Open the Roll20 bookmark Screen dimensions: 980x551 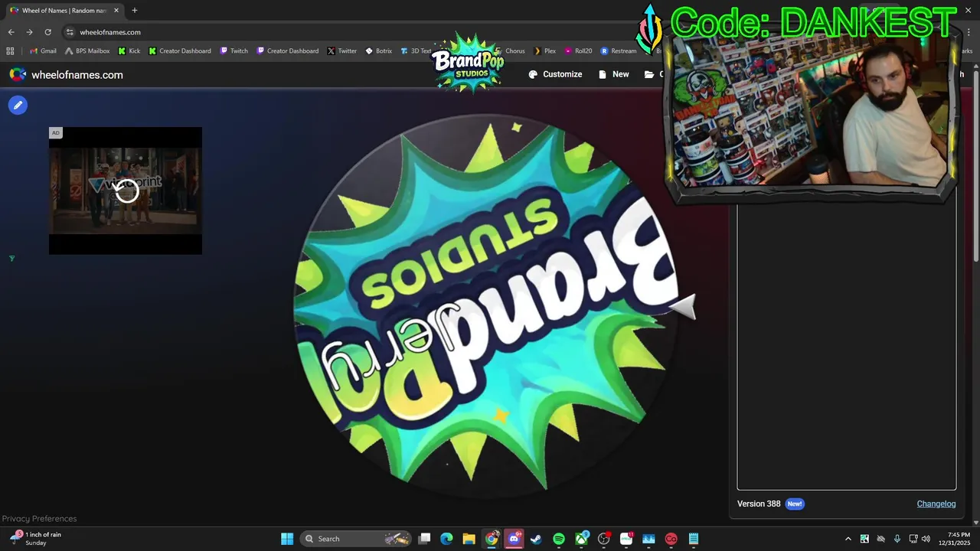(578, 51)
